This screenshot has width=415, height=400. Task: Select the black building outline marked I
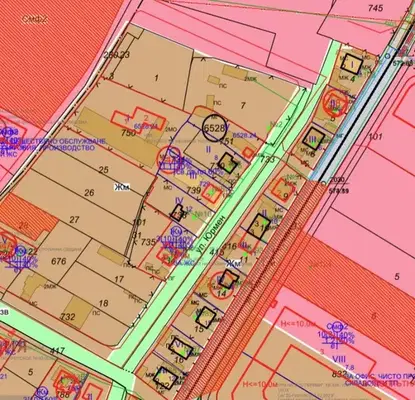click(352, 64)
